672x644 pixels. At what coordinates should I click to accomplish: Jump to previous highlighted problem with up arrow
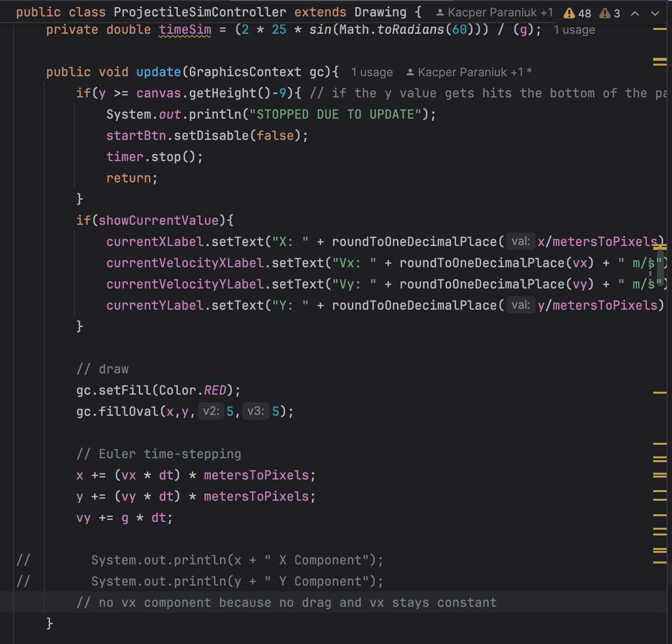[x=635, y=14]
